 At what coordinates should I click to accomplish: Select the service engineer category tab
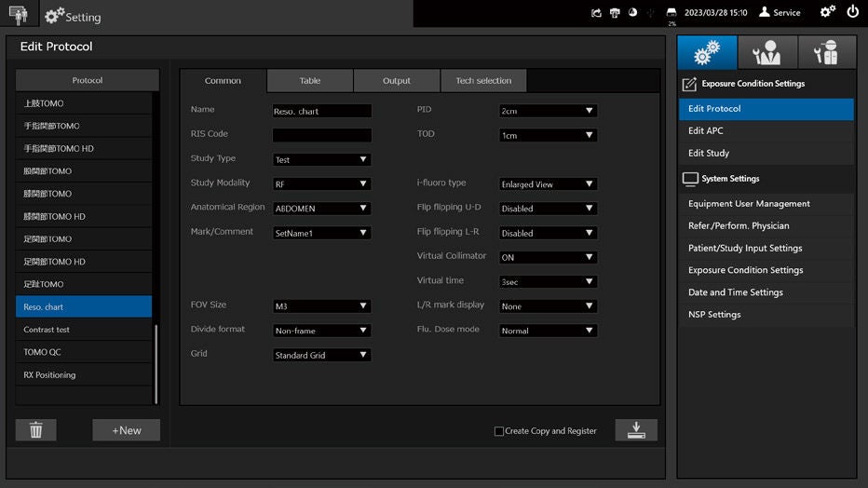[x=827, y=52]
